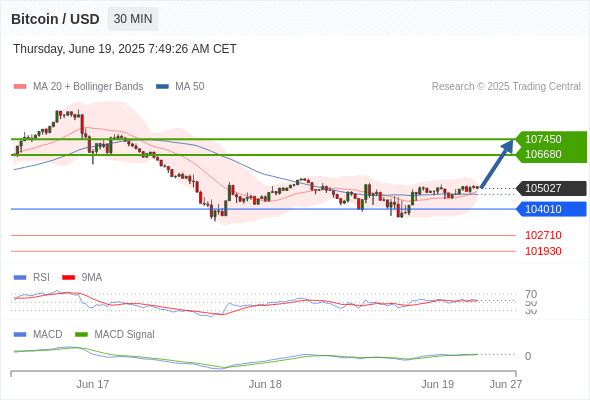590x400 pixels.
Task: Click the 105027 current price tag
Action: coord(552,188)
